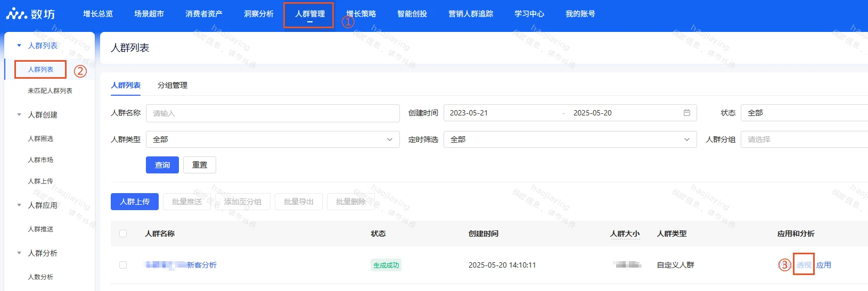Open the calendar icon in 创建时间

[x=687, y=113]
